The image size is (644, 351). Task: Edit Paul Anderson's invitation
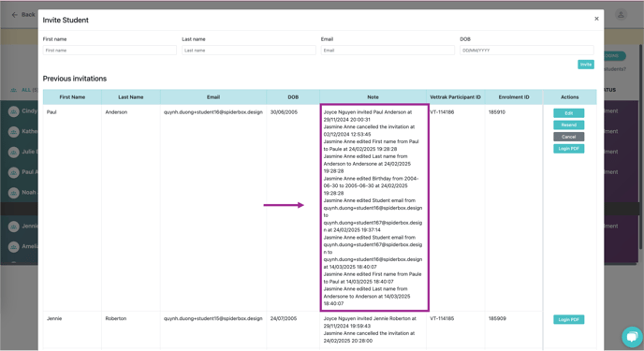click(568, 113)
